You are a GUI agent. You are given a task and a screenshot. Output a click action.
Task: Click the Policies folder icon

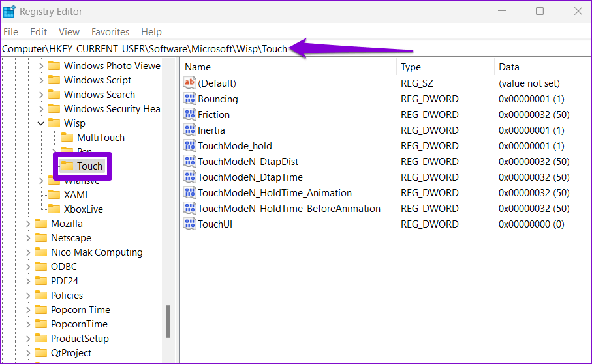pyautogui.click(x=40, y=295)
